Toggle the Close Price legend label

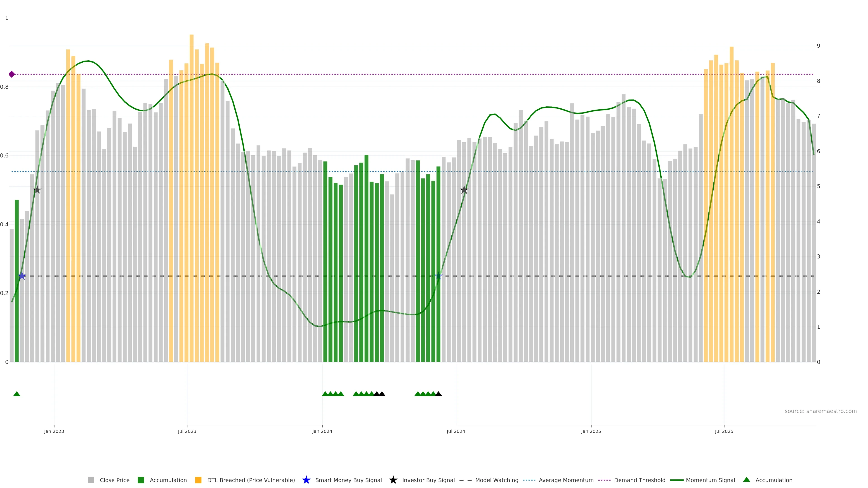coord(115,480)
